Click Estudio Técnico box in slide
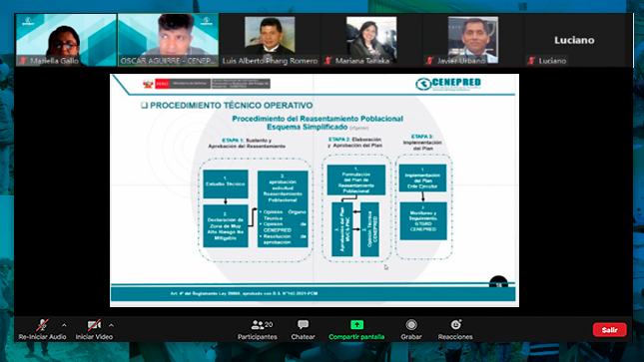Image resolution: width=644 pixels, height=362 pixels. 226,183
